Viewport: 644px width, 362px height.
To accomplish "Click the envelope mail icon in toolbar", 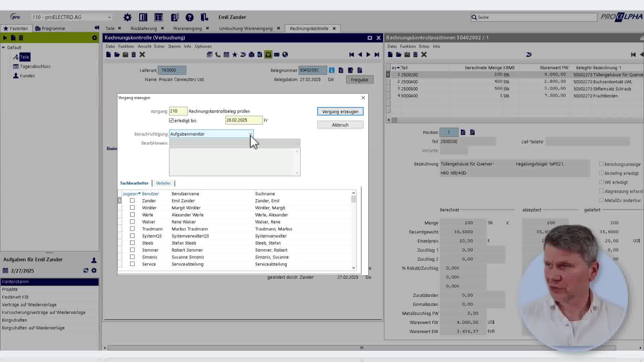I will tap(277, 55).
